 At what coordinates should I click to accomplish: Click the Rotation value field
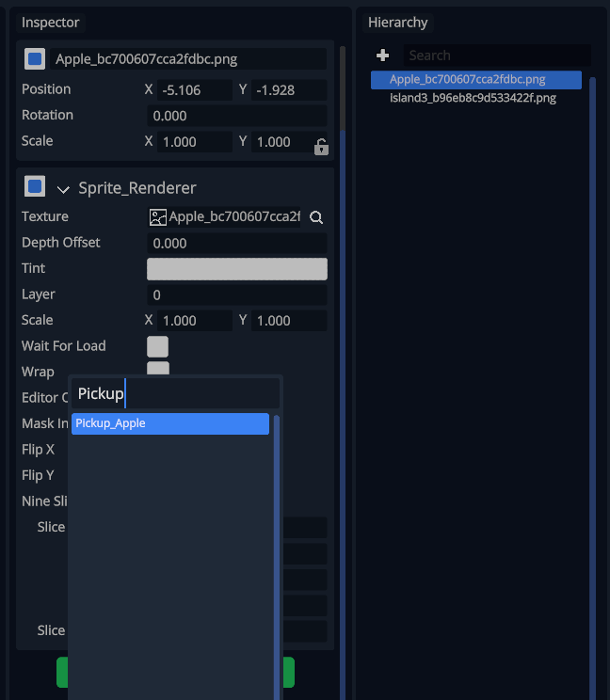tap(237, 116)
